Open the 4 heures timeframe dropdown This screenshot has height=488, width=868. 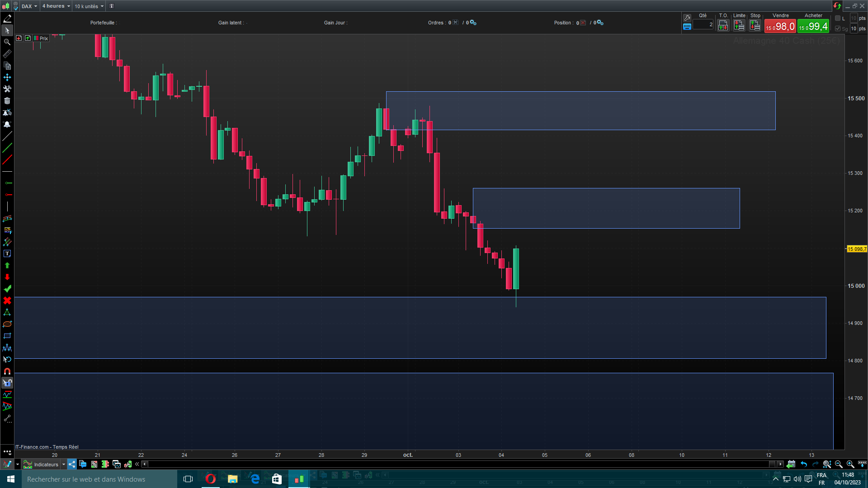(56, 6)
